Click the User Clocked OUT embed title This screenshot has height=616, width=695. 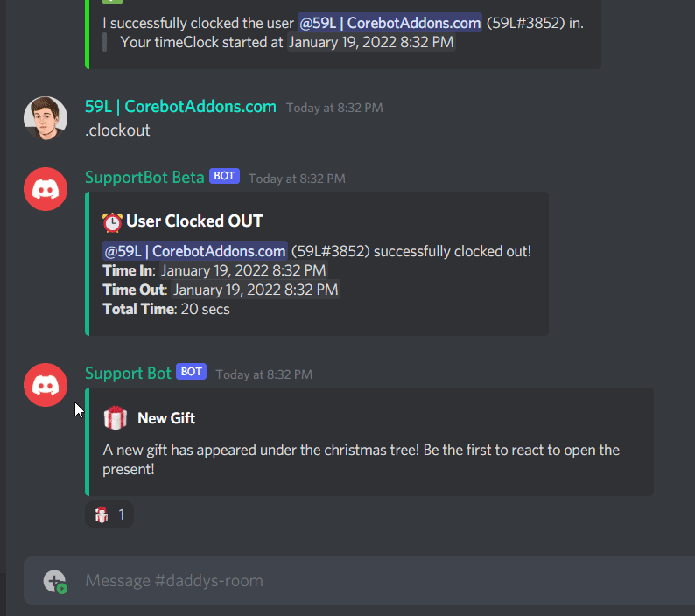(x=194, y=221)
